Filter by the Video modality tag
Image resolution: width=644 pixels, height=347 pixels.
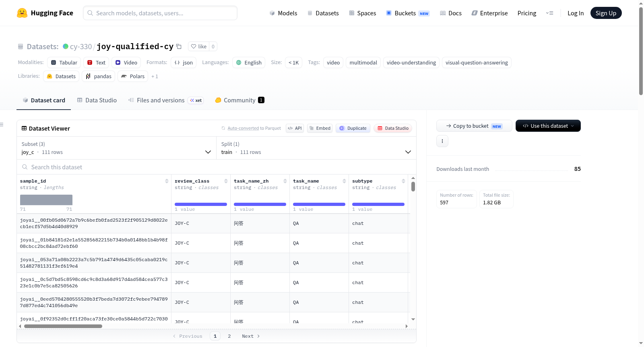coord(126,62)
